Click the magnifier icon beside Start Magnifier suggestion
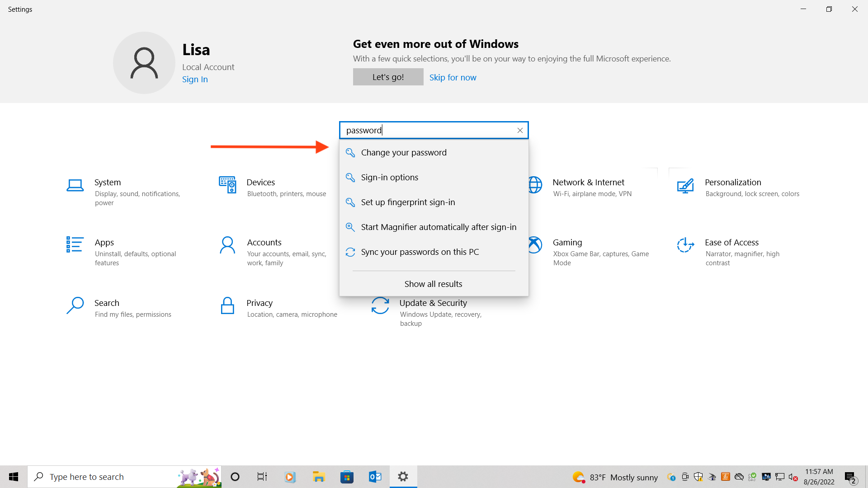The height and width of the screenshot is (488, 868). (x=350, y=227)
